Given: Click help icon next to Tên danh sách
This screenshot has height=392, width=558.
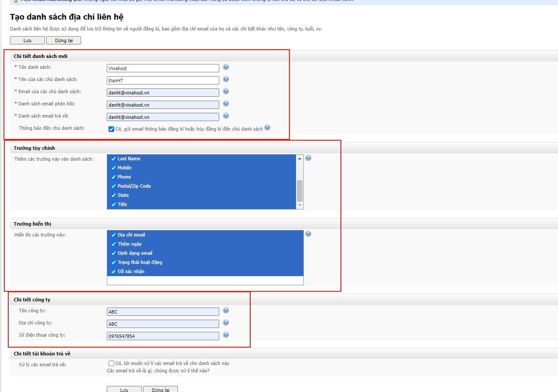Looking at the screenshot, I should click(226, 67).
